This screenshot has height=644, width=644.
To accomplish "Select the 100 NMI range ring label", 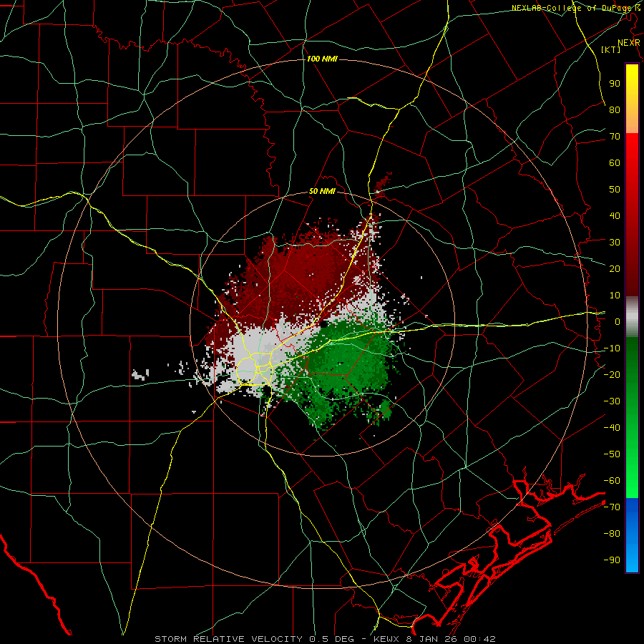I will (322, 59).
